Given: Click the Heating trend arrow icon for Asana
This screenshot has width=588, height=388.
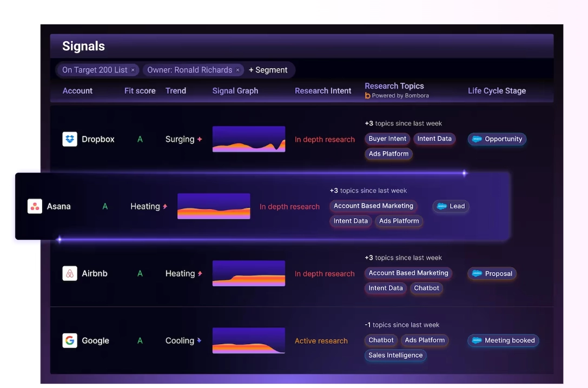Looking at the screenshot, I should tap(165, 206).
